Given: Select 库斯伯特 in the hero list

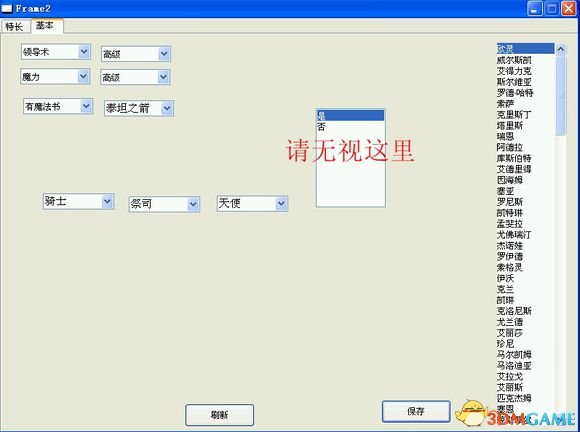Looking at the screenshot, I should point(525,158).
